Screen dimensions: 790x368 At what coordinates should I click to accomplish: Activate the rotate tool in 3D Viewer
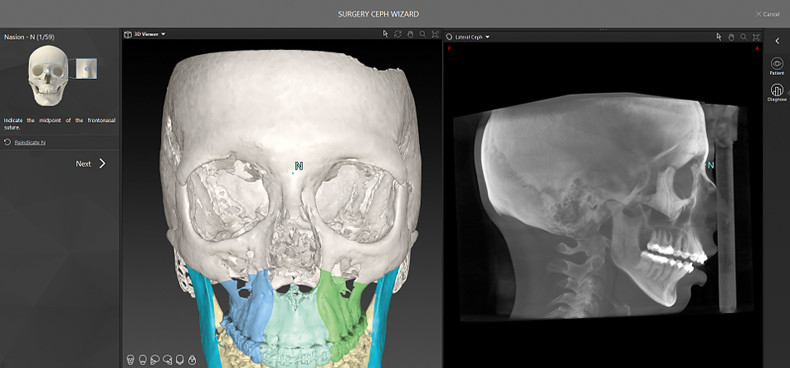point(398,34)
